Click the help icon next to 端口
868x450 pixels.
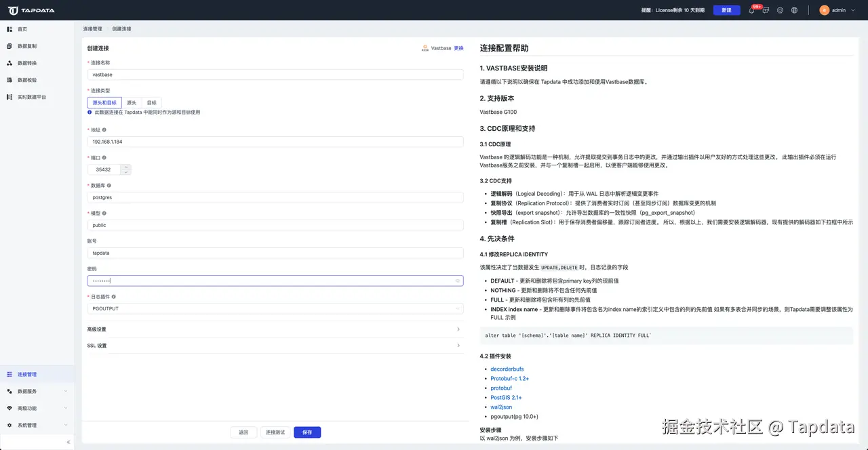[x=104, y=157]
